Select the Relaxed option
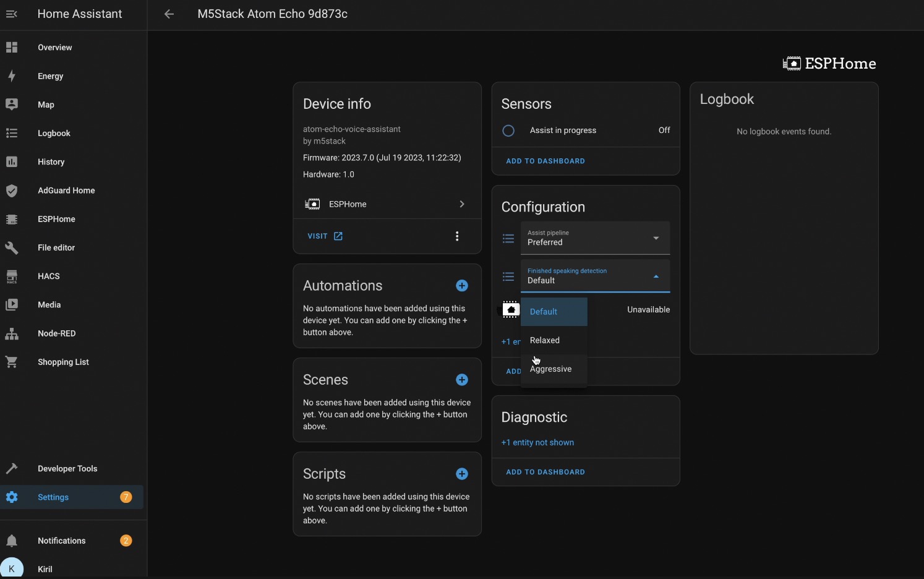Screen dimensions: 924x579 (554, 340)
